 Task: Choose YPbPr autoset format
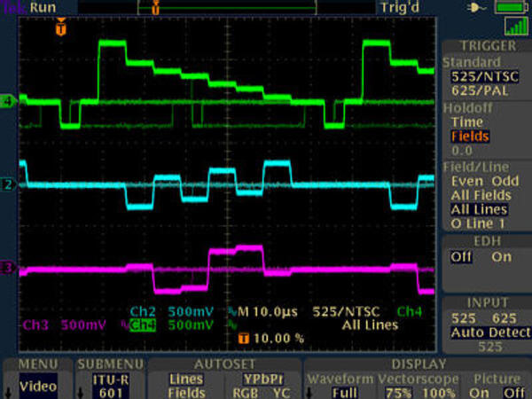tap(263, 379)
